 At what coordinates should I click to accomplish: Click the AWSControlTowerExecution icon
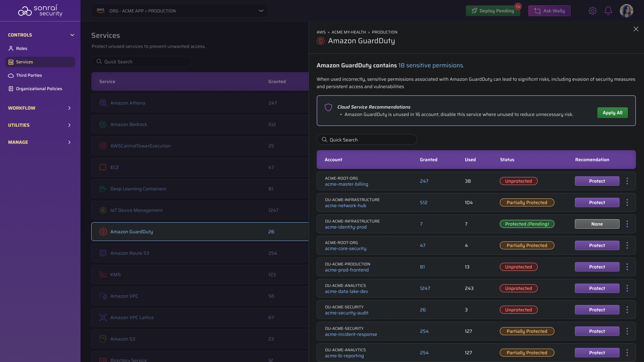point(103,146)
